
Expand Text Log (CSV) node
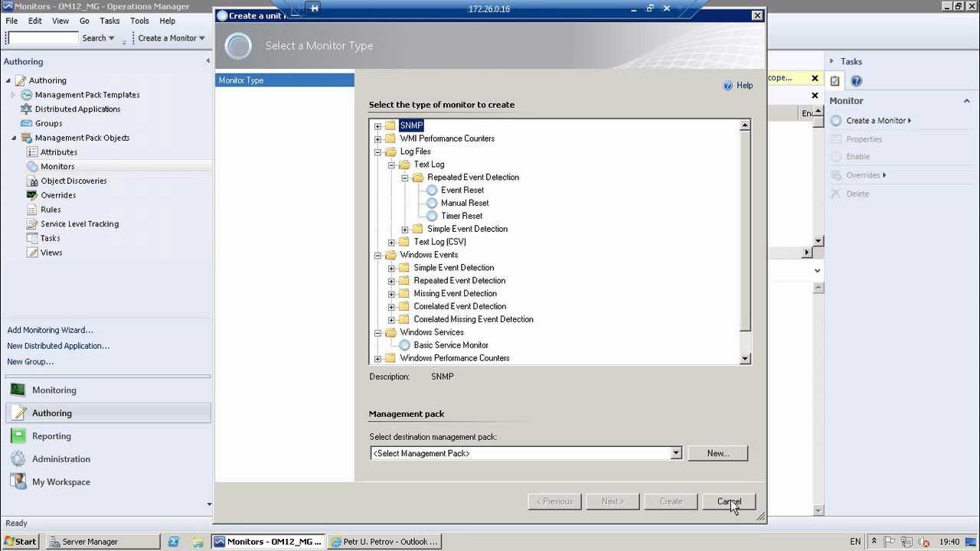pyautogui.click(x=391, y=242)
